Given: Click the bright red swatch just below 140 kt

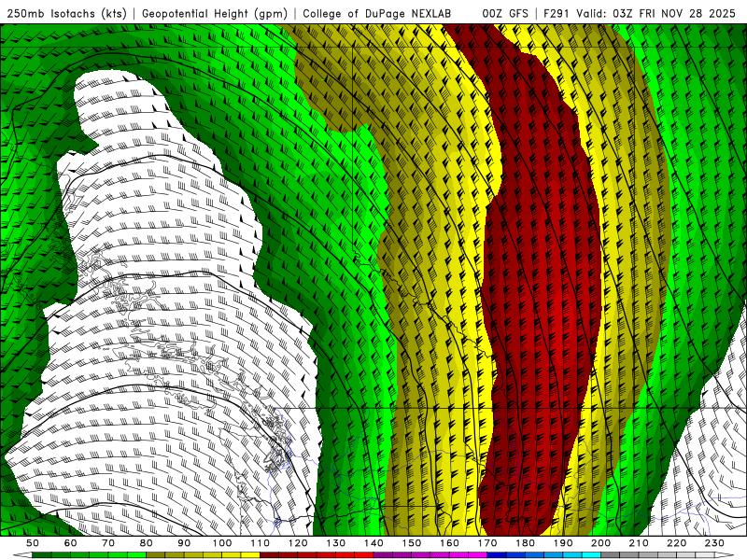Looking at the screenshot, I should [364, 554].
